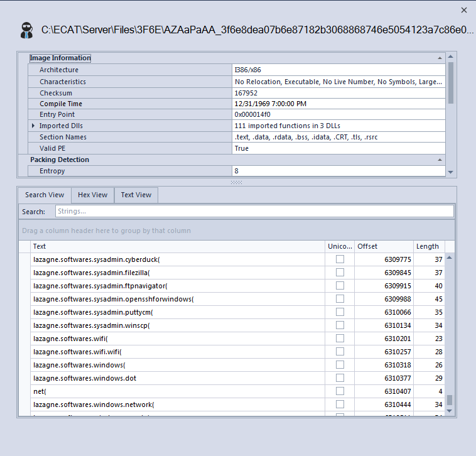Sort by the Length column header
This screenshot has width=476, height=456.
tap(427, 246)
